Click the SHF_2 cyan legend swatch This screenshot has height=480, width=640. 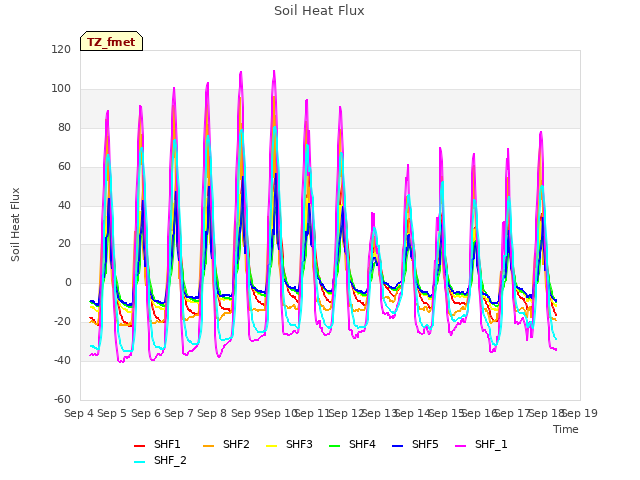(x=140, y=462)
